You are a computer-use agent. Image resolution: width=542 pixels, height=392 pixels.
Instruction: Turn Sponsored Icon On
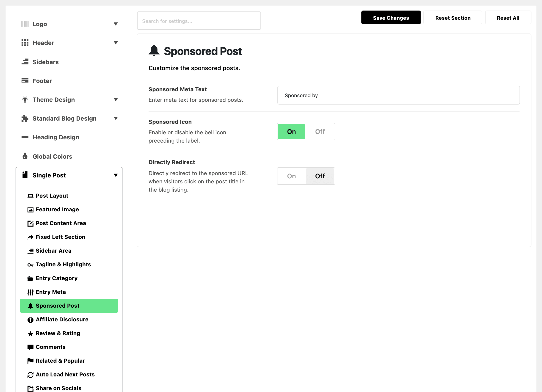click(291, 132)
